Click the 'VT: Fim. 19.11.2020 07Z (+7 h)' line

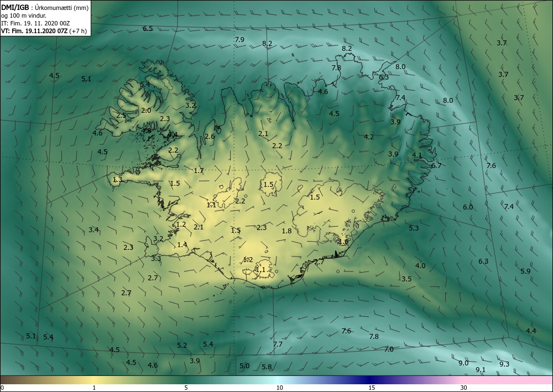(x=44, y=31)
